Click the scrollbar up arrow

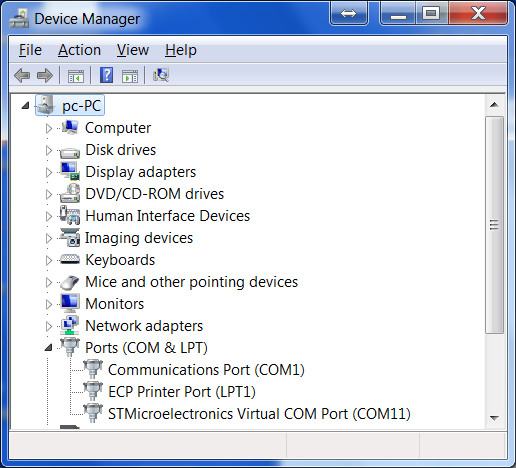(494, 105)
